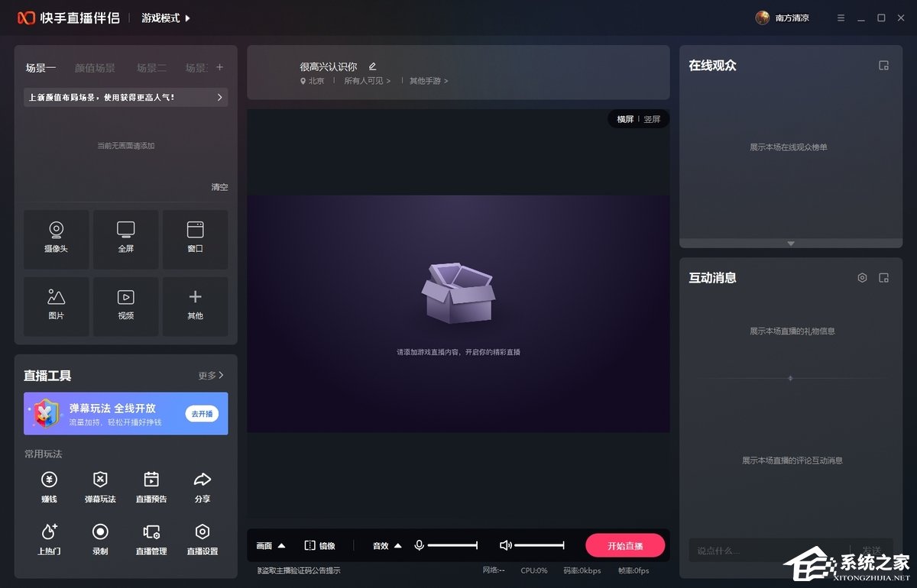
Task: Open the verification code notice at bottom
Action: pyautogui.click(x=299, y=570)
